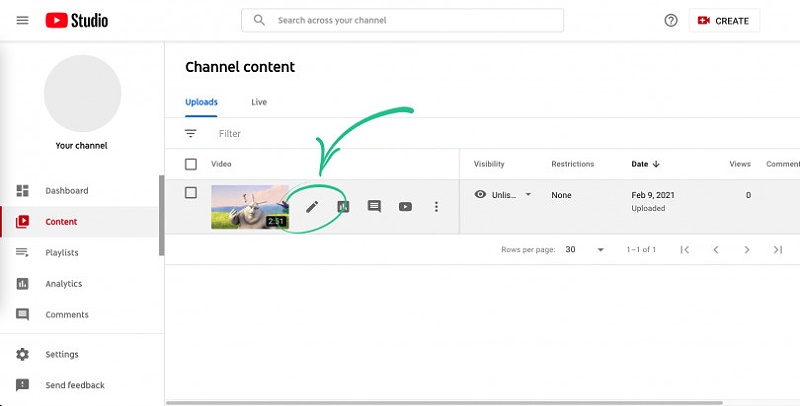The image size is (800, 406).
Task: Click the filter lines icon
Action: click(x=191, y=133)
